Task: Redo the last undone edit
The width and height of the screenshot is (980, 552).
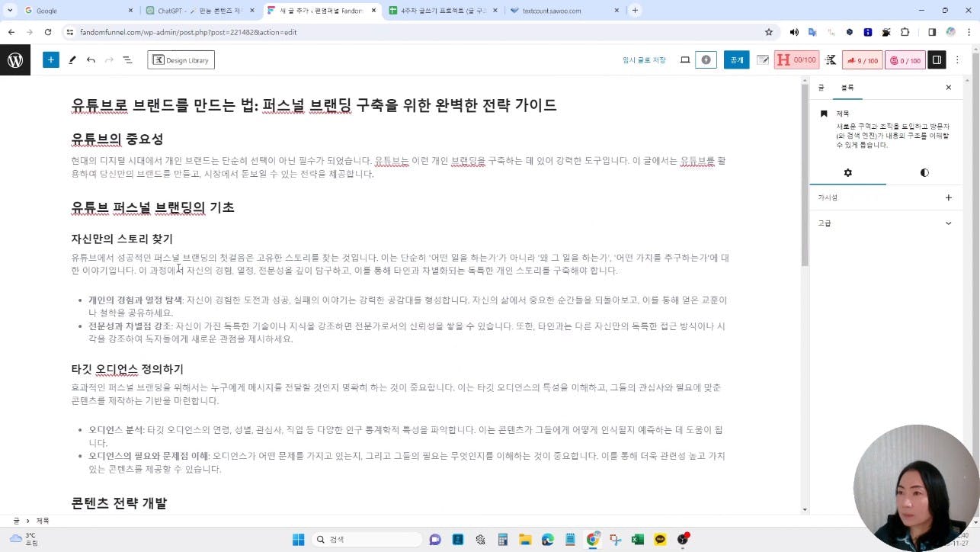Action: point(109,60)
